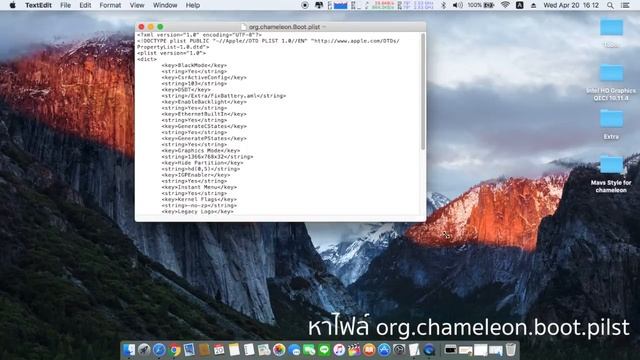The width and height of the screenshot is (640, 360).
Task: Click the IGPEnabler key line
Action: pyautogui.click(x=196, y=175)
